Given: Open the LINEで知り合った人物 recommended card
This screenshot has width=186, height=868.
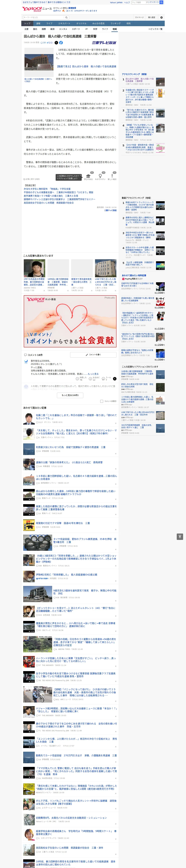Looking at the screenshot, I should point(106,275).
